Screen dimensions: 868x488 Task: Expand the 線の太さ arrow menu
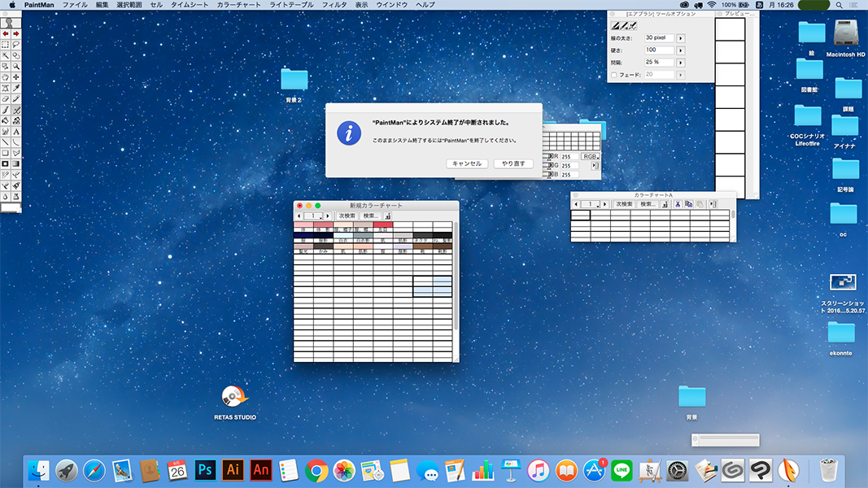tap(681, 38)
